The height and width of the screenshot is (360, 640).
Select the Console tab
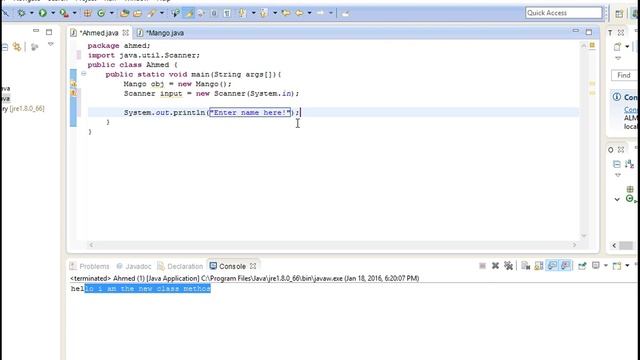(233, 266)
